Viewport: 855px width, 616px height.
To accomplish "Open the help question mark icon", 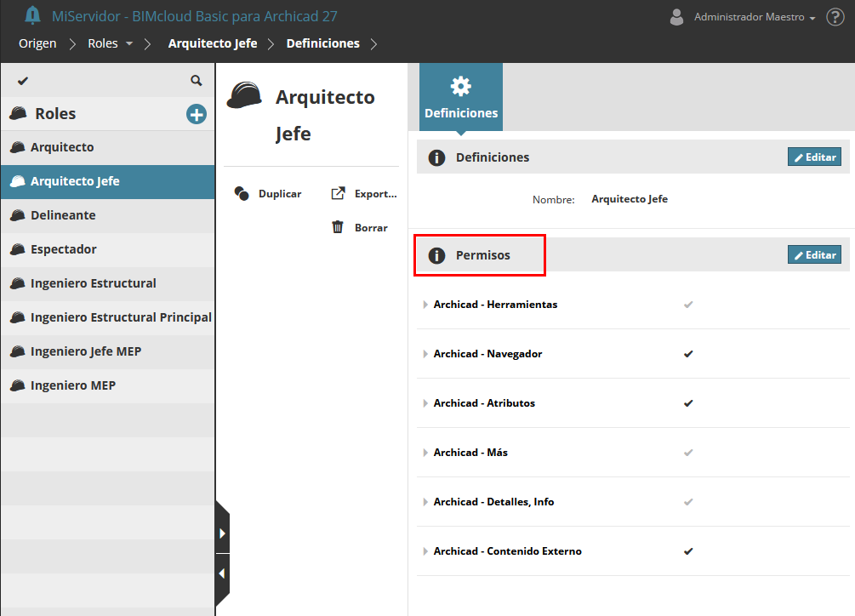I will pyautogui.click(x=835, y=17).
